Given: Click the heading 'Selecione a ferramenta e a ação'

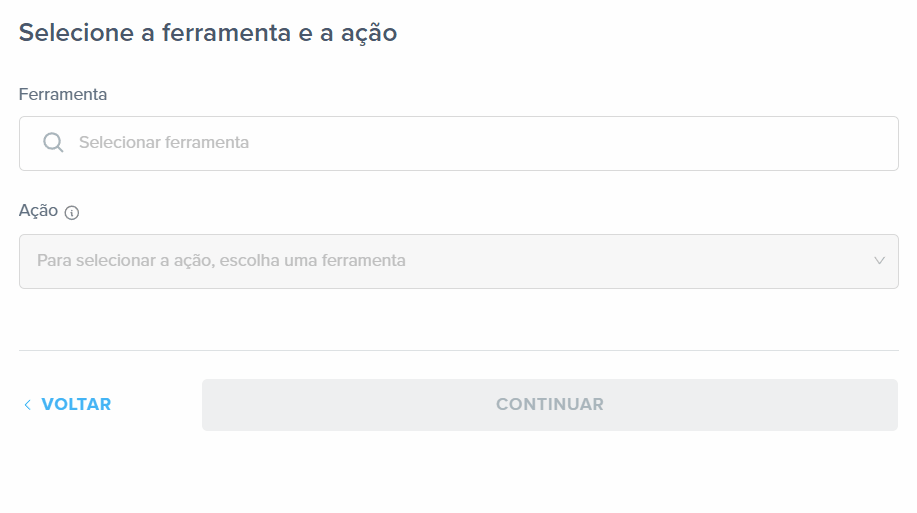Looking at the screenshot, I should [x=208, y=33].
